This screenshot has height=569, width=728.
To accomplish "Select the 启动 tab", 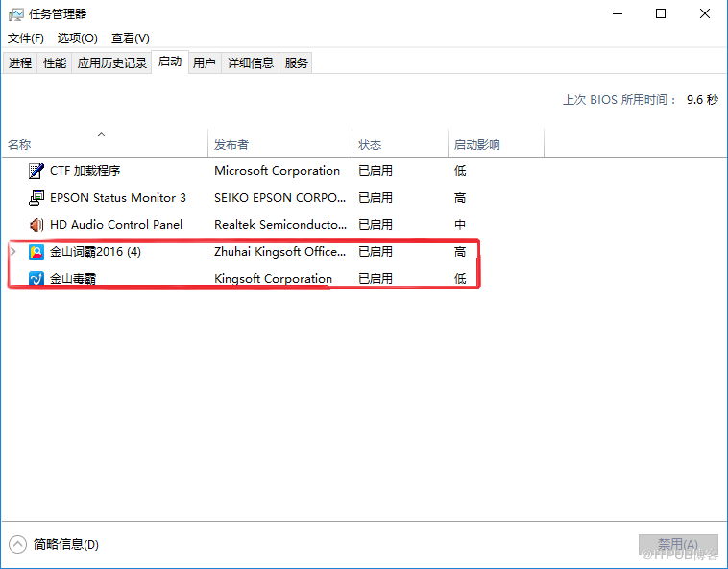I will [x=170, y=62].
